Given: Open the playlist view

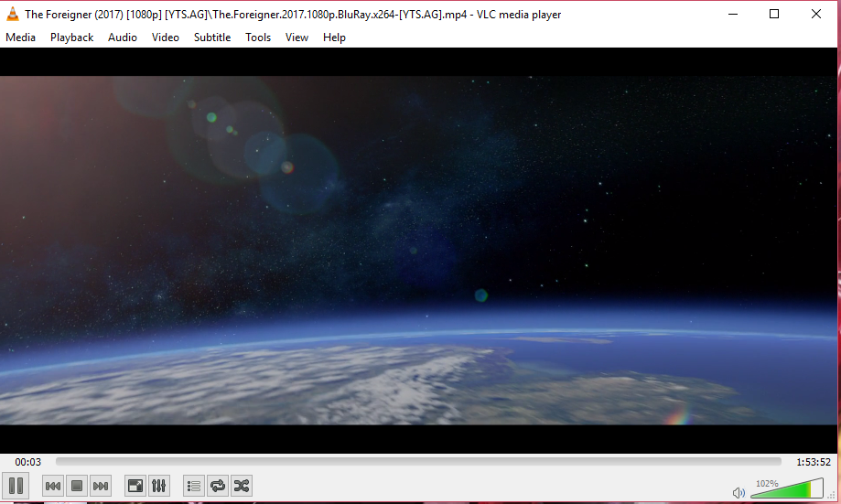Looking at the screenshot, I should click(x=194, y=487).
